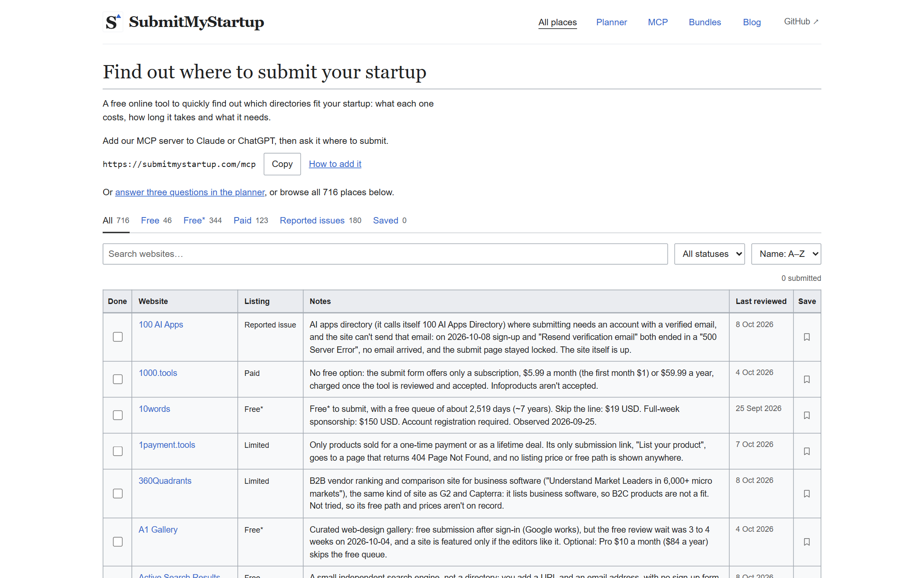Save the 1000.tools row with bookmark icon
924x578 pixels.
pos(807,379)
